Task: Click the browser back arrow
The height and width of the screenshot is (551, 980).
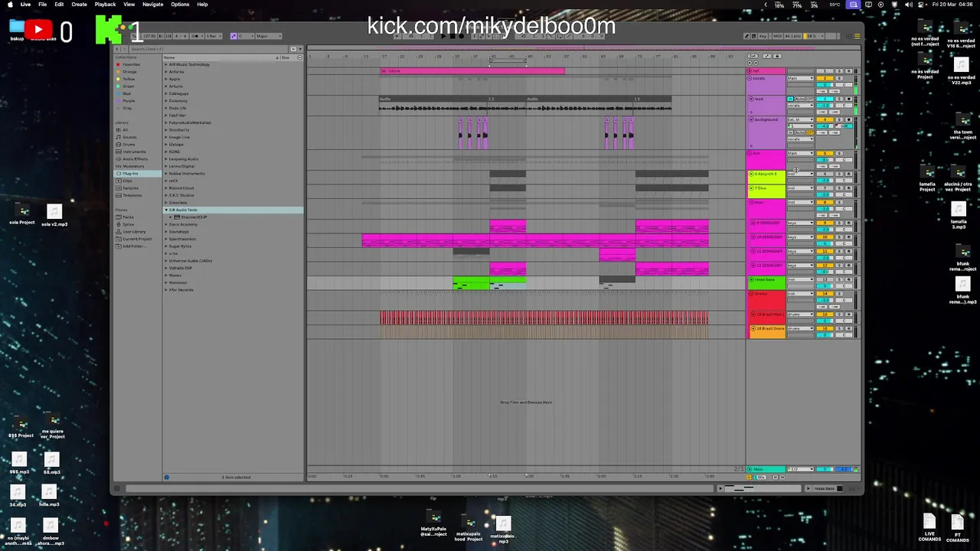Action: pos(118,49)
